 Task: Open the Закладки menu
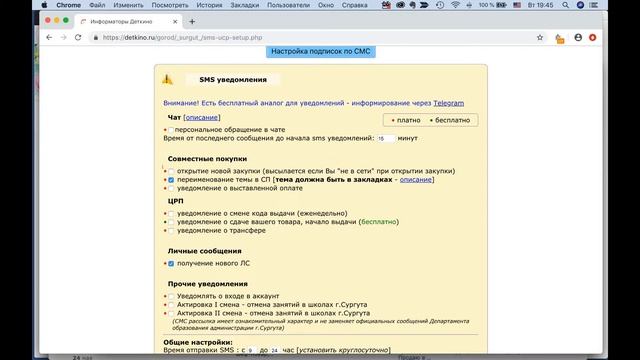click(244, 5)
